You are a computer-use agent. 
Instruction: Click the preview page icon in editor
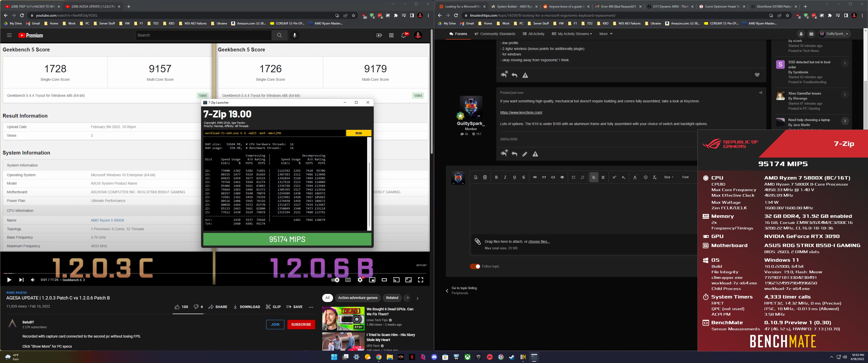(x=476, y=177)
